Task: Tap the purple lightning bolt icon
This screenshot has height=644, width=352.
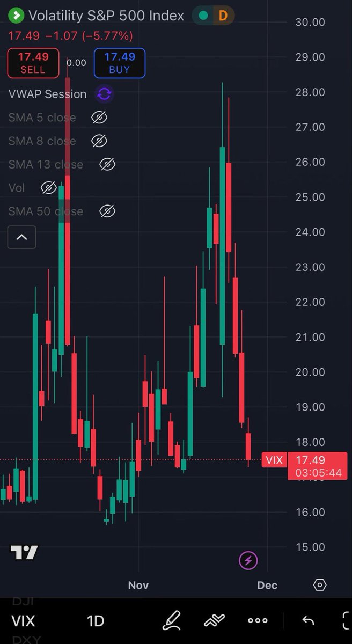Action: pos(248,561)
